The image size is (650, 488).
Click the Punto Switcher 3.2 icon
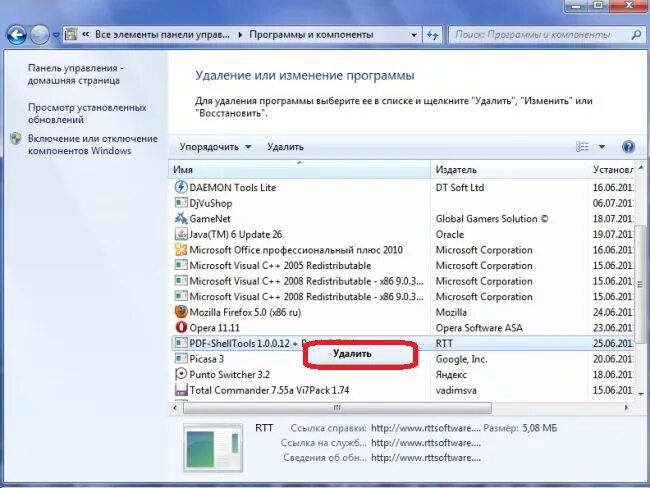pos(181,374)
